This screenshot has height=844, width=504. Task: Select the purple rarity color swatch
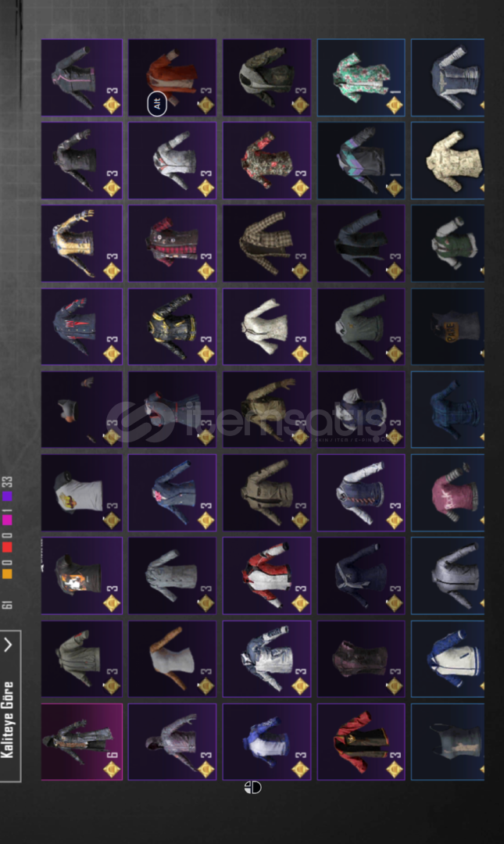pyautogui.click(x=7, y=496)
